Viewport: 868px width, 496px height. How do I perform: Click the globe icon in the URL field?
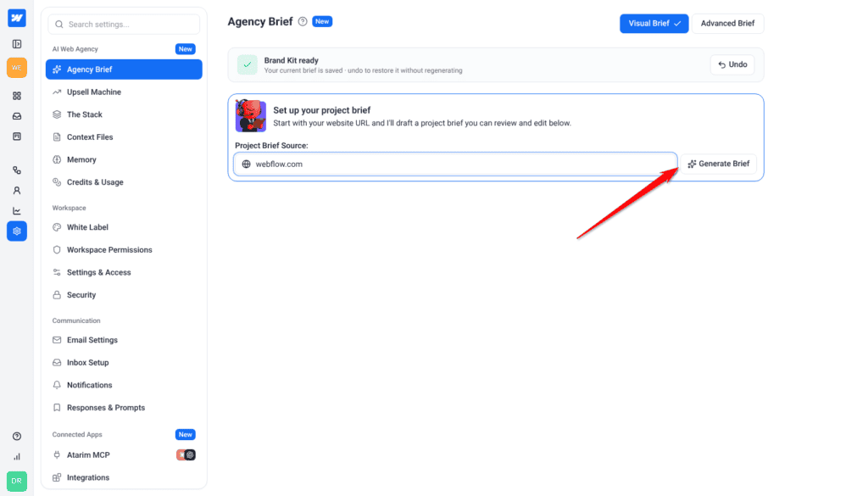[x=247, y=164]
